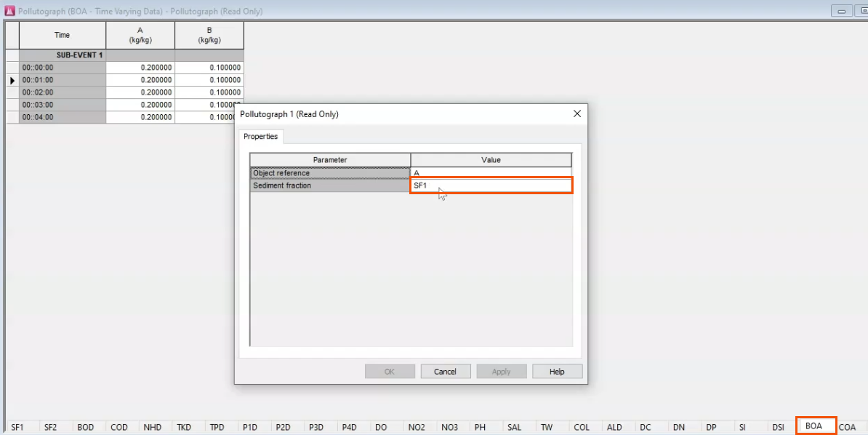
Task: Switch to the SAL tab
Action: [x=515, y=427]
